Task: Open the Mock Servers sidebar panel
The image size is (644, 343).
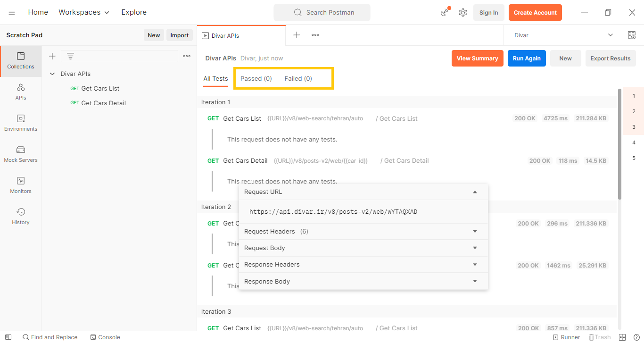Action: point(21,154)
